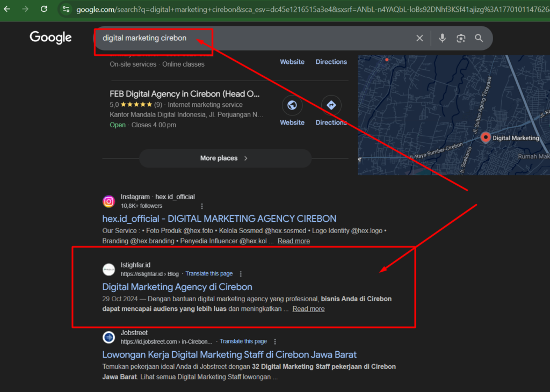This screenshot has height=392, width=550.
Task: Click the Google logo
Action: click(x=50, y=38)
